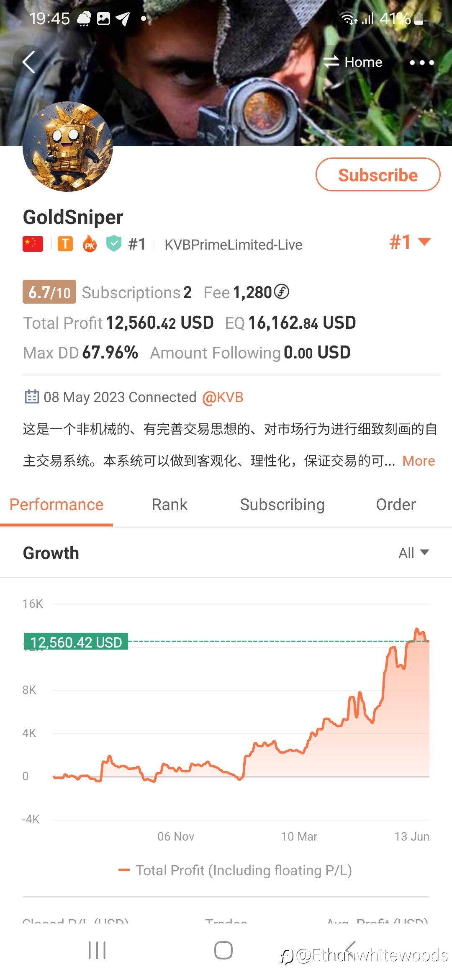
Task: Open the GoldSniper gold robot avatar
Action: click(x=68, y=147)
